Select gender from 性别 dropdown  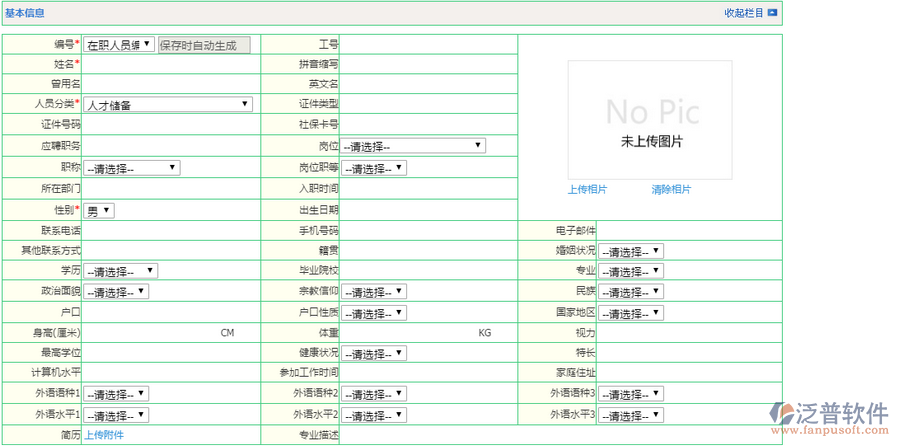(x=99, y=211)
